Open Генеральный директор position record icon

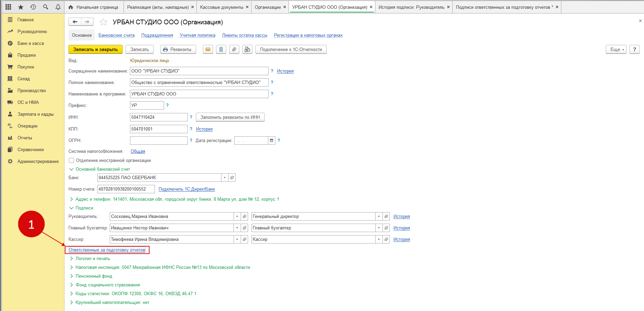(386, 217)
